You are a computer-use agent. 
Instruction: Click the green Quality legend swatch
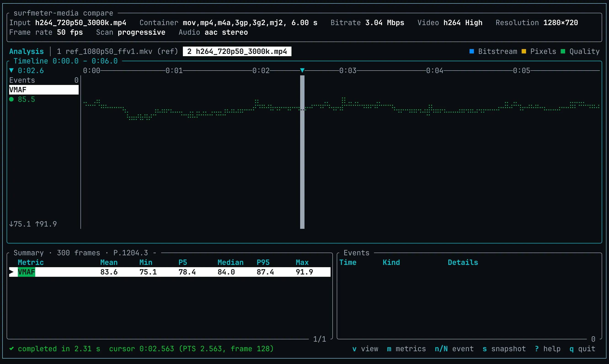point(563,51)
